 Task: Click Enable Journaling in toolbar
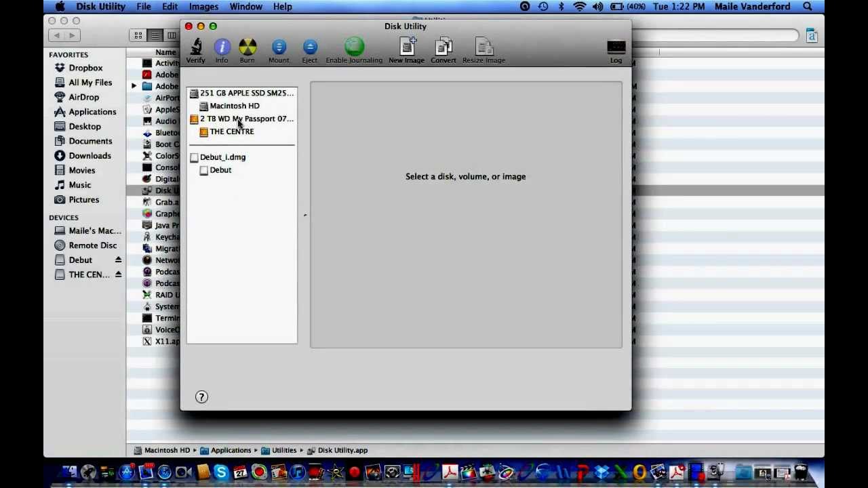tap(354, 51)
